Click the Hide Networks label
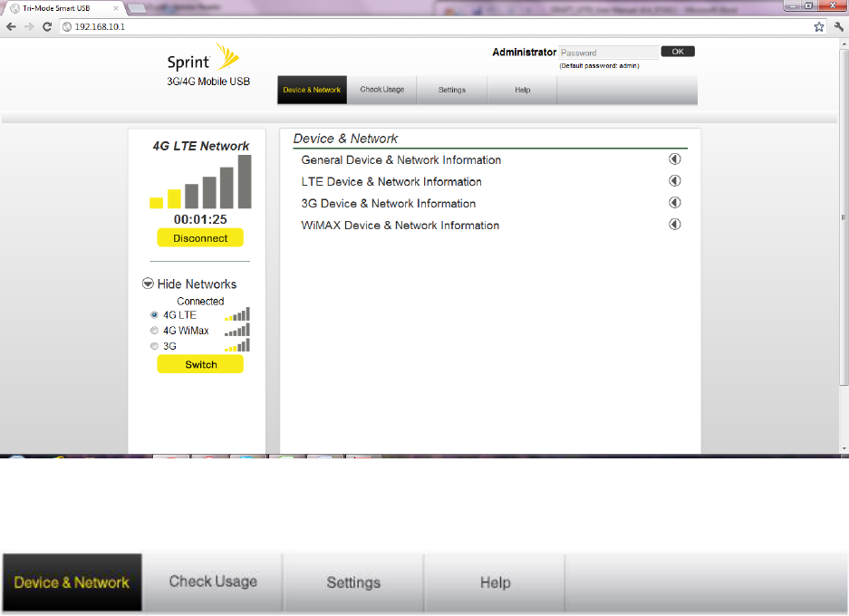The width and height of the screenshot is (849, 616). 198,284
